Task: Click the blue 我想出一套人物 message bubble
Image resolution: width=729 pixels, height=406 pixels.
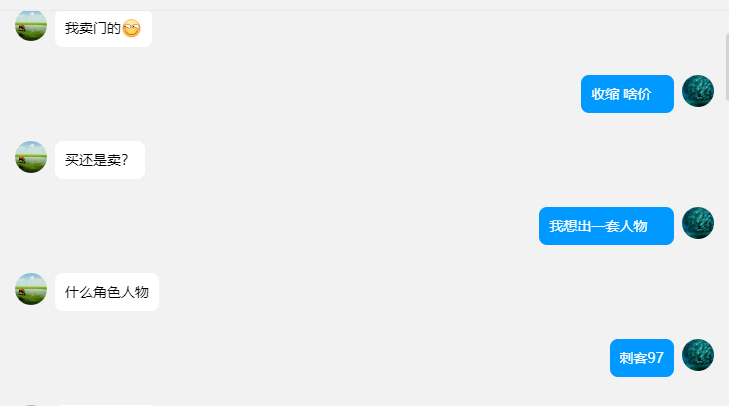Action: (606, 226)
